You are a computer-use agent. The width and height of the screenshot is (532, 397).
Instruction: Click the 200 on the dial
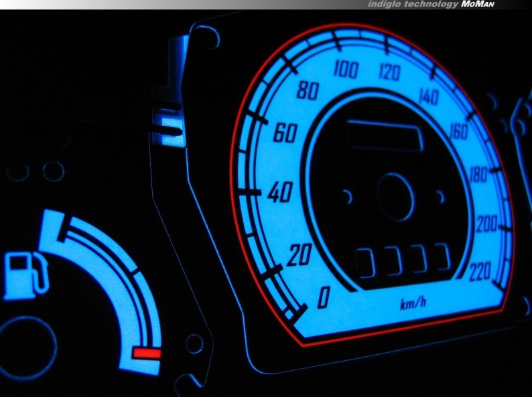[487, 224]
